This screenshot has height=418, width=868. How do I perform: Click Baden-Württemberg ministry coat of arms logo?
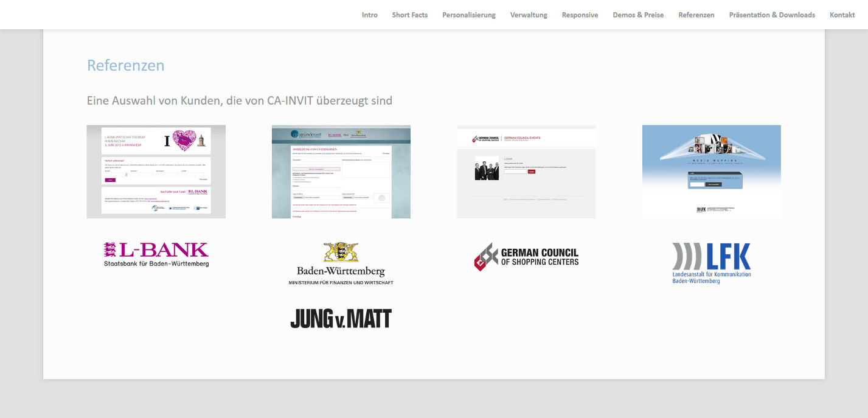click(341, 263)
